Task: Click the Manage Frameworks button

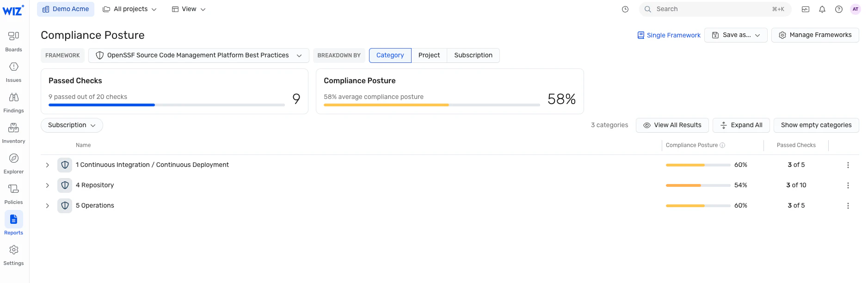Action: [815, 35]
